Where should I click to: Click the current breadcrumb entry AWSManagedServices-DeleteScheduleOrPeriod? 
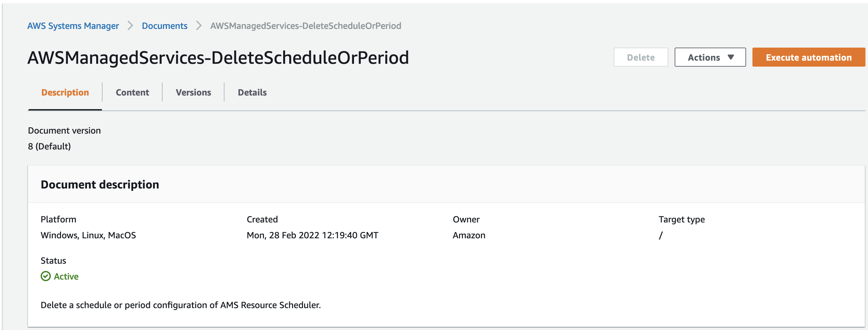305,25
